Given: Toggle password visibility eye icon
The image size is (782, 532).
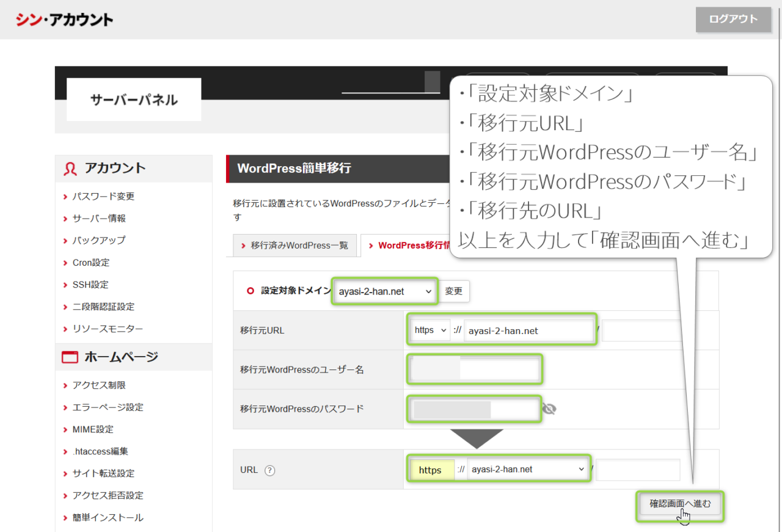Looking at the screenshot, I should (x=549, y=409).
